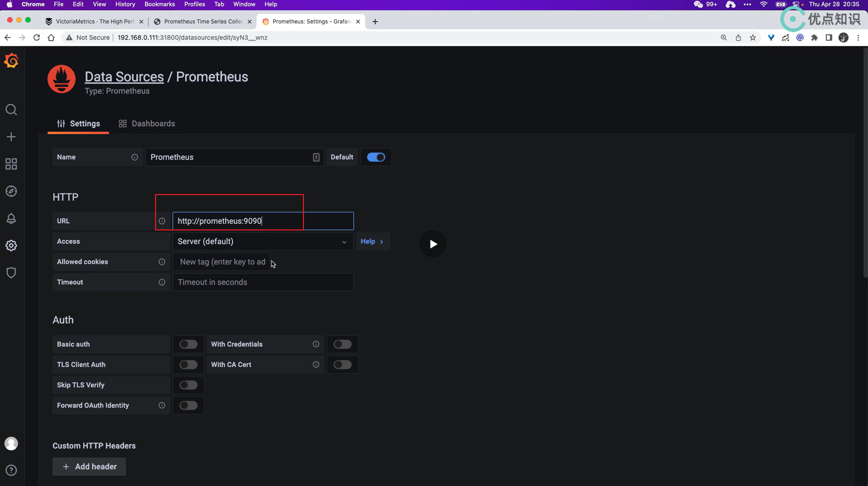Click the Timeout in seconds field
The height and width of the screenshot is (486, 868).
coord(263,282)
